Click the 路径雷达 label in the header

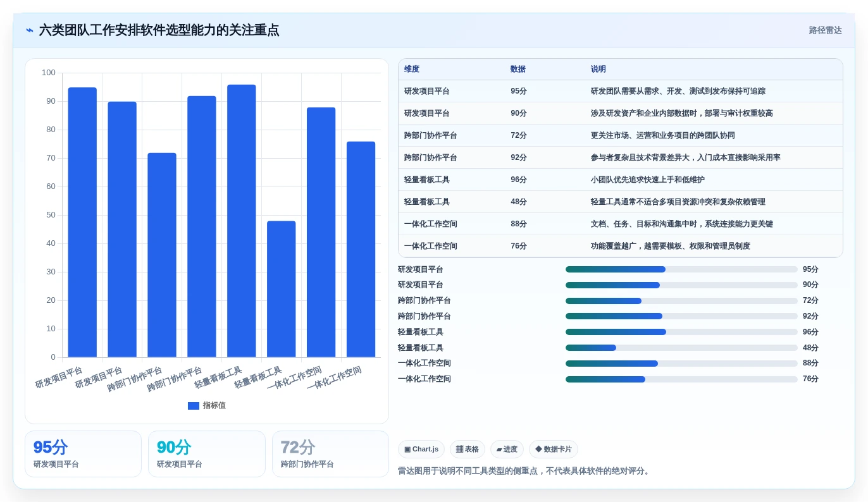click(825, 30)
